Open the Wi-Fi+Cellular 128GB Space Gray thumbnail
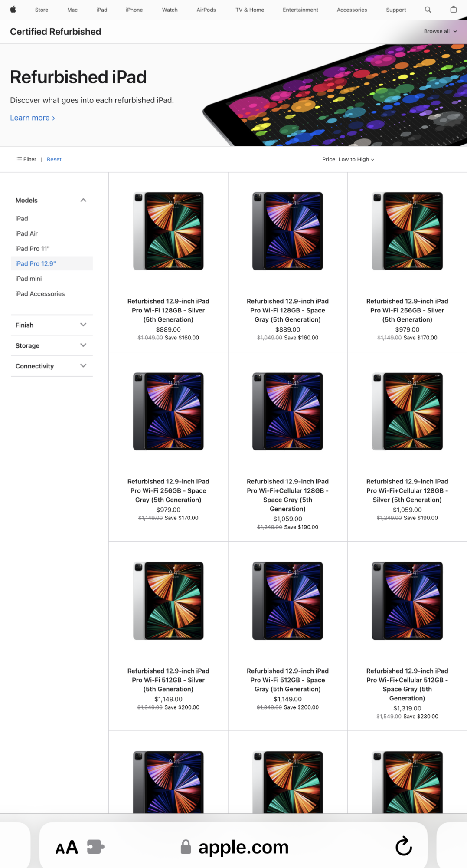 click(x=288, y=411)
